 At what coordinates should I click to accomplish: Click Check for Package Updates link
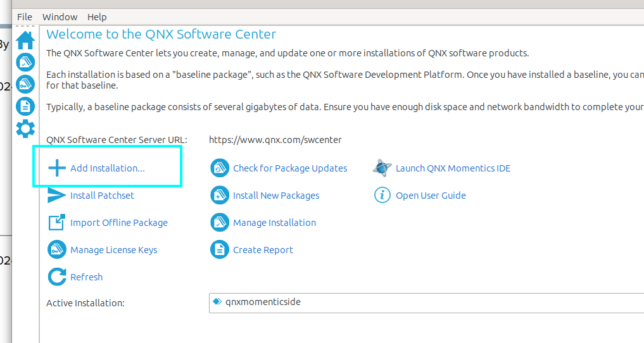tap(290, 168)
